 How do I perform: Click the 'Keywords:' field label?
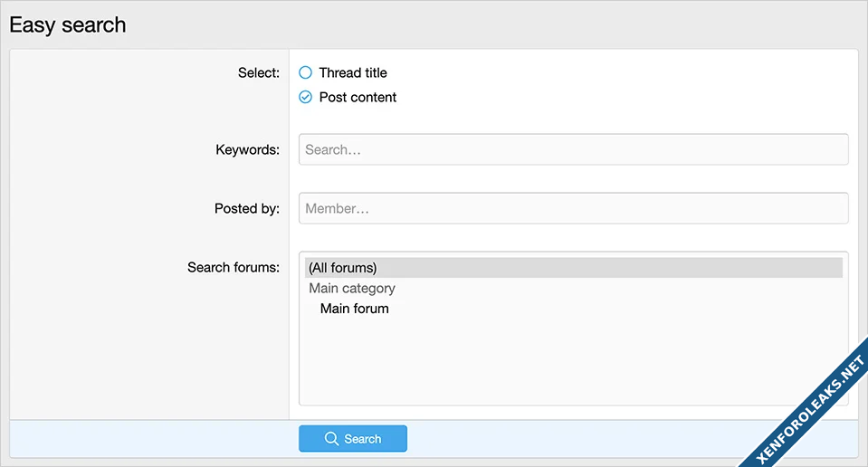pos(247,149)
